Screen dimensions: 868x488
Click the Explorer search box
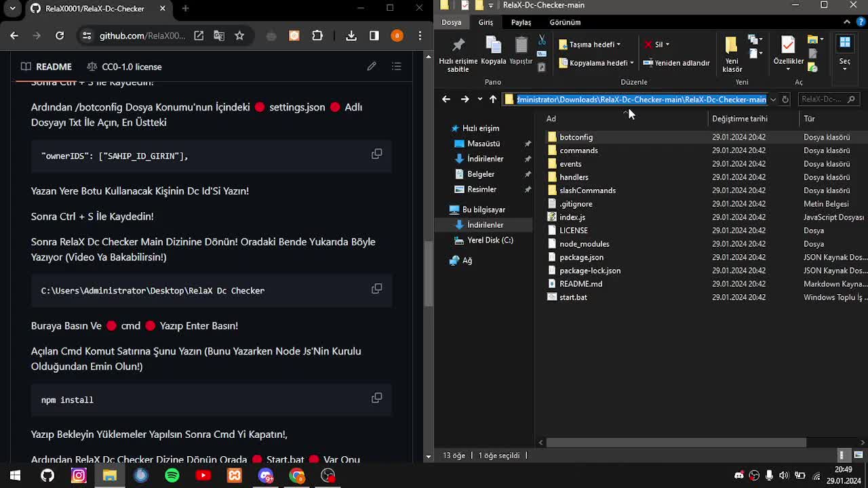point(823,100)
